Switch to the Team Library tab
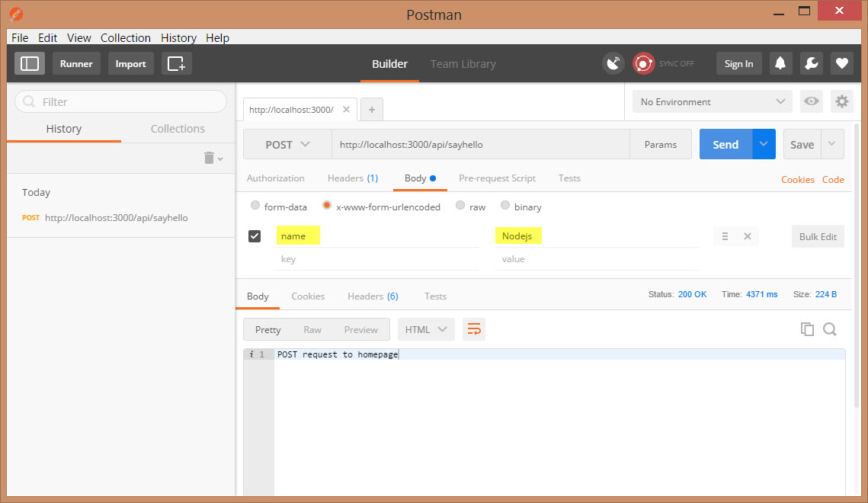The image size is (868, 503). tap(463, 63)
